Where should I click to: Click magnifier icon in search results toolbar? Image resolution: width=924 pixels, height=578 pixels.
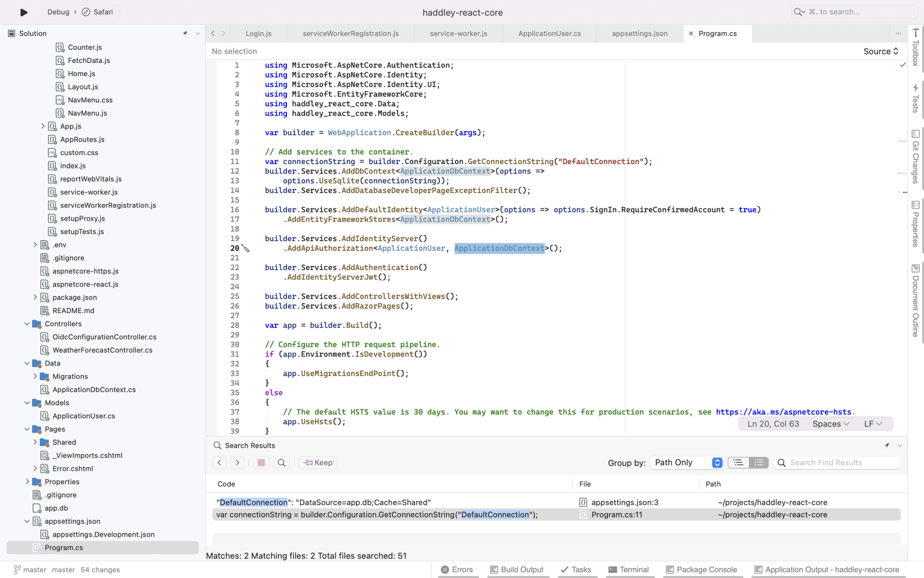pos(281,463)
